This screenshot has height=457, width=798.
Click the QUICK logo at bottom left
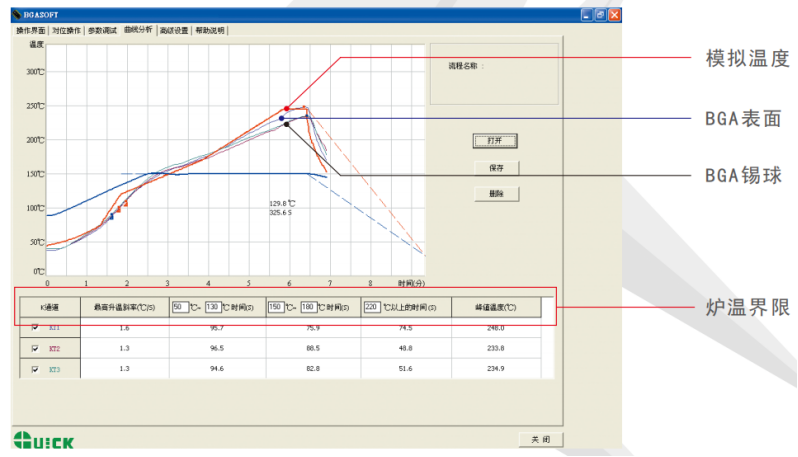click(43, 438)
